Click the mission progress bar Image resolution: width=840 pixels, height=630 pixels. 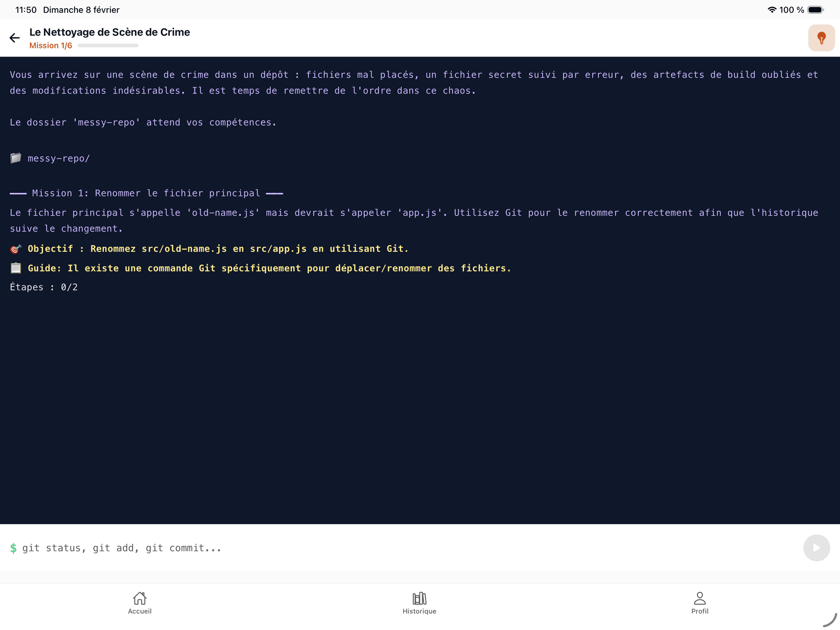108,45
